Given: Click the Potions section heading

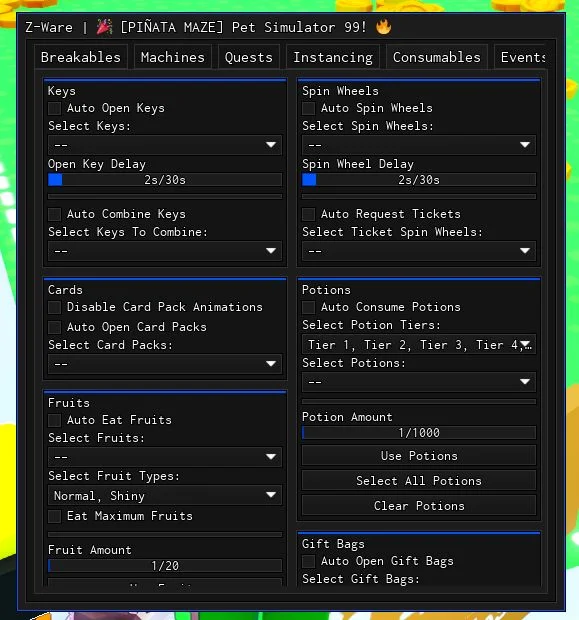Looking at the screenshot, I should point(326,290).
